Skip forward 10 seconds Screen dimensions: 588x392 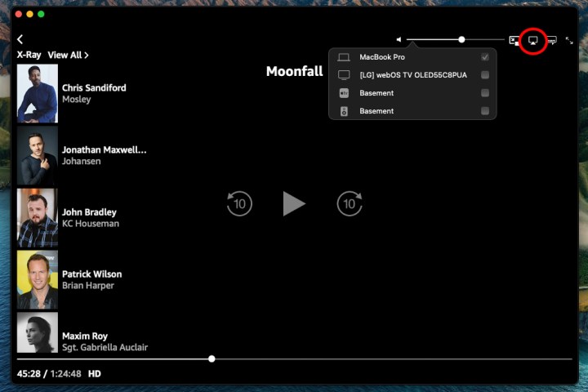click(x=350, y=203)
